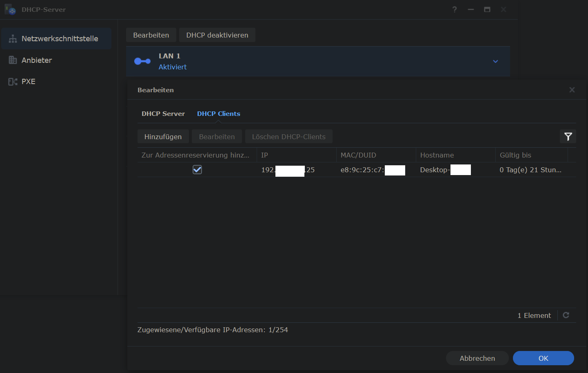
Task: Click the 'Aktiviert' status under LAN 1
Action: point(173,67)
